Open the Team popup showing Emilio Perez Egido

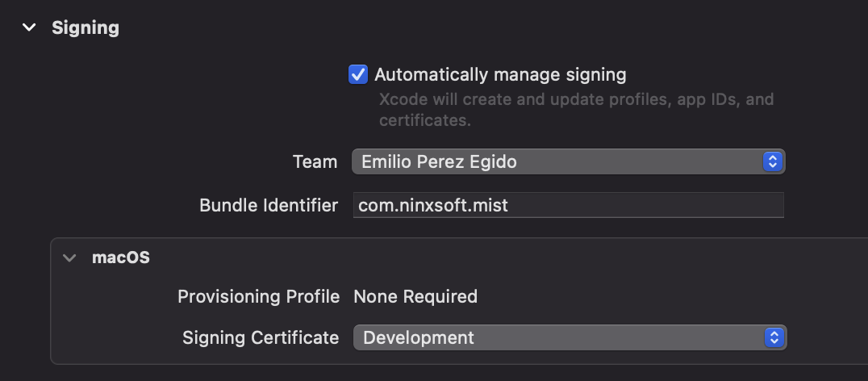click(557, 161)
